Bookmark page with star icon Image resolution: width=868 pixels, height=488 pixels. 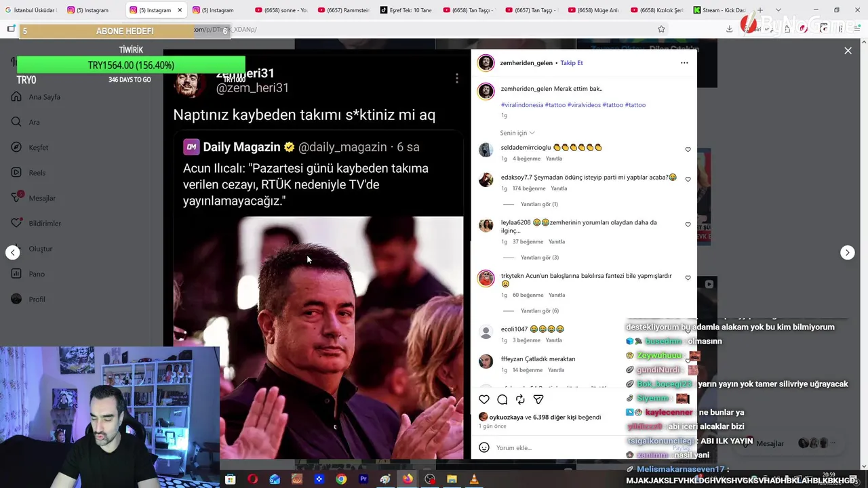click(661, 29)
